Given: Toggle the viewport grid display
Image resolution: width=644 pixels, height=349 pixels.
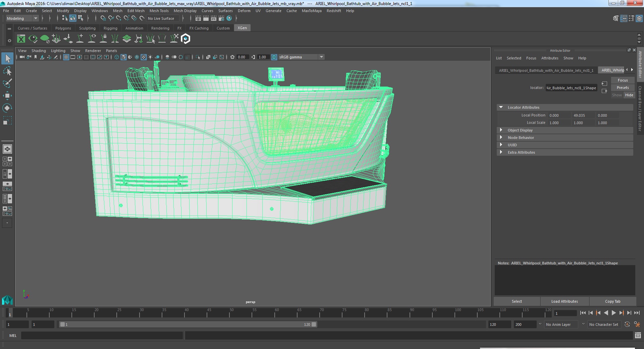Looking at the screenshot, I should [x=66, y=57].
